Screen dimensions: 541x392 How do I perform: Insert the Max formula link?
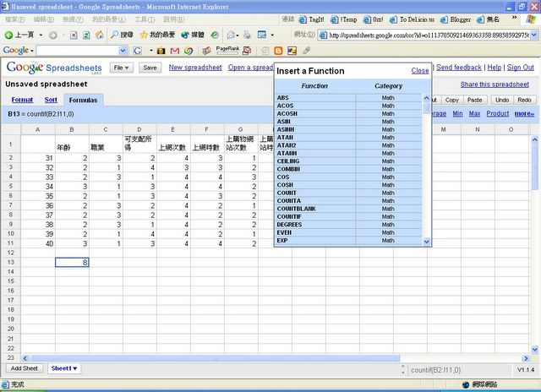click(474, 113)
